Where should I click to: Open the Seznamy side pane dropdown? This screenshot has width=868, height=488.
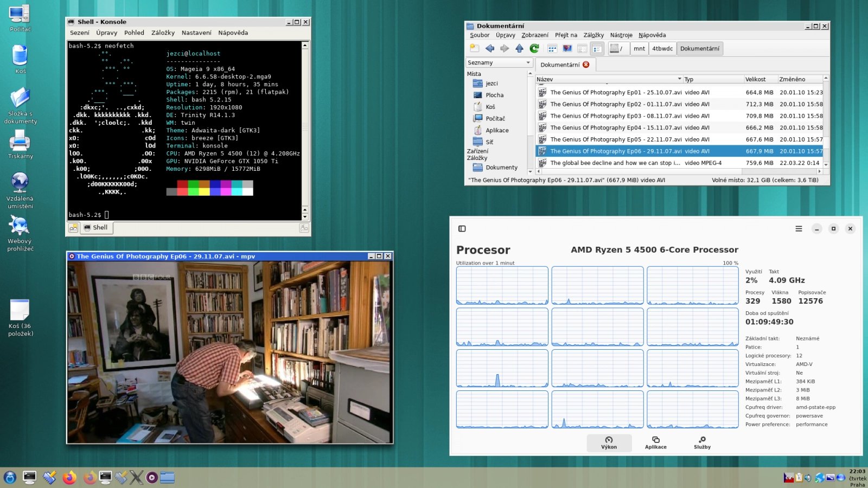tap(499, 63)
